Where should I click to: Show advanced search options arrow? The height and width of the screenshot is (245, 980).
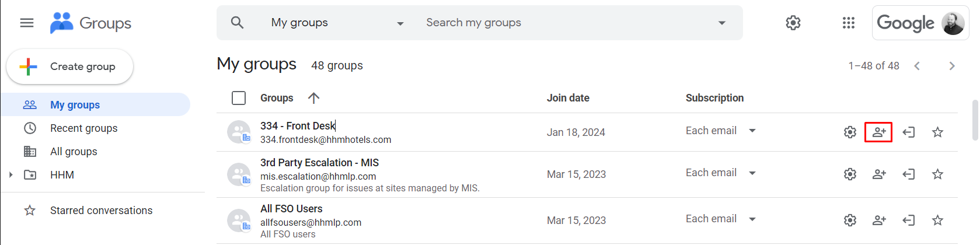[722, 23]
